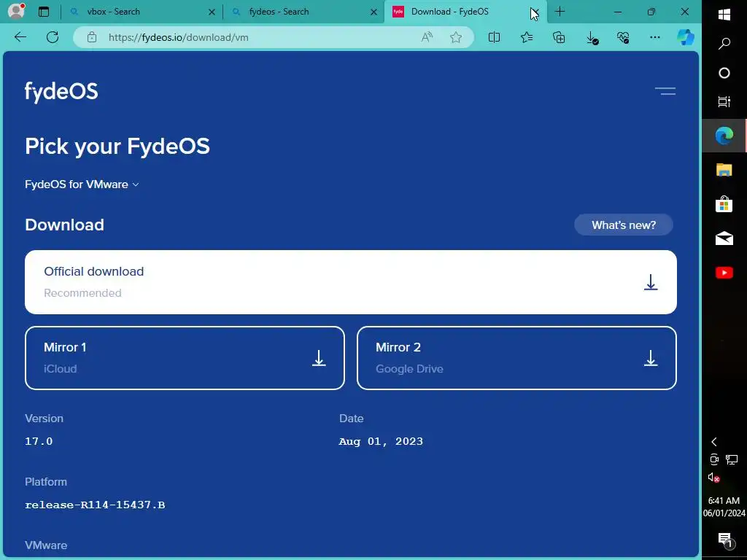Open Windows taskbar search
Image resolution: width=747 pixels, height=560 pixels.
click(724, 44)
